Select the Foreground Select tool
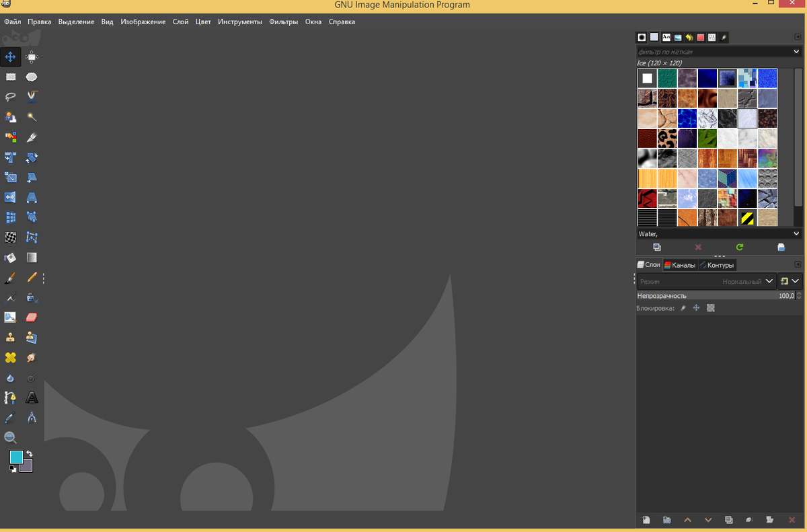The height and width of the screenshot is (532, 807). pos(11,117)
